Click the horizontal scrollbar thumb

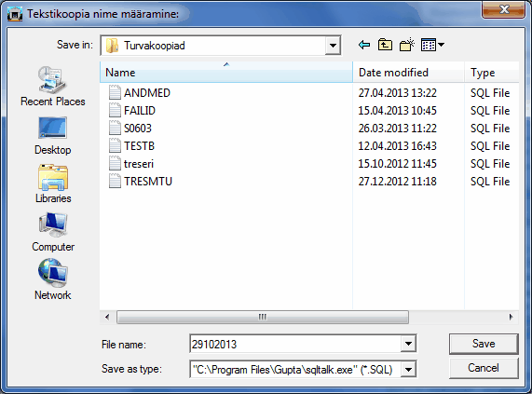[x=263, y=318]
